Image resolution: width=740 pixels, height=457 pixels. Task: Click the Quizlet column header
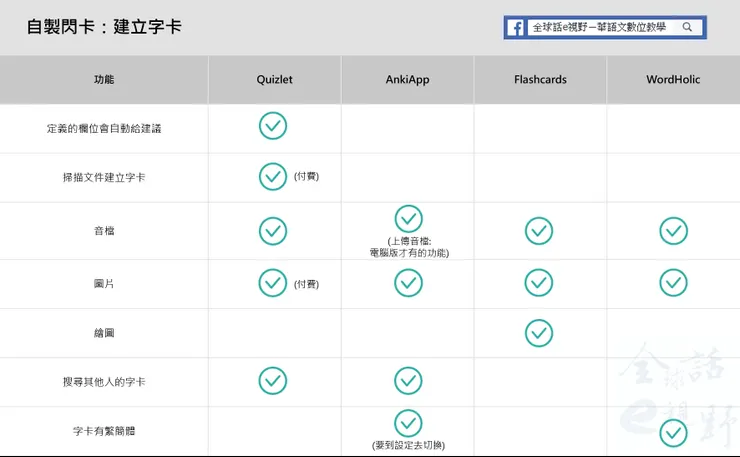[275, 79]
